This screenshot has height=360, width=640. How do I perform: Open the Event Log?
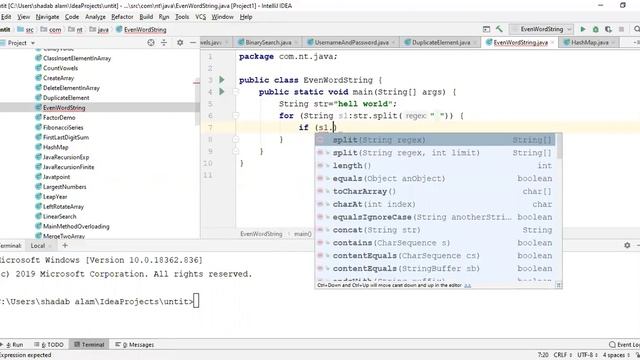[x=624, y=344]
